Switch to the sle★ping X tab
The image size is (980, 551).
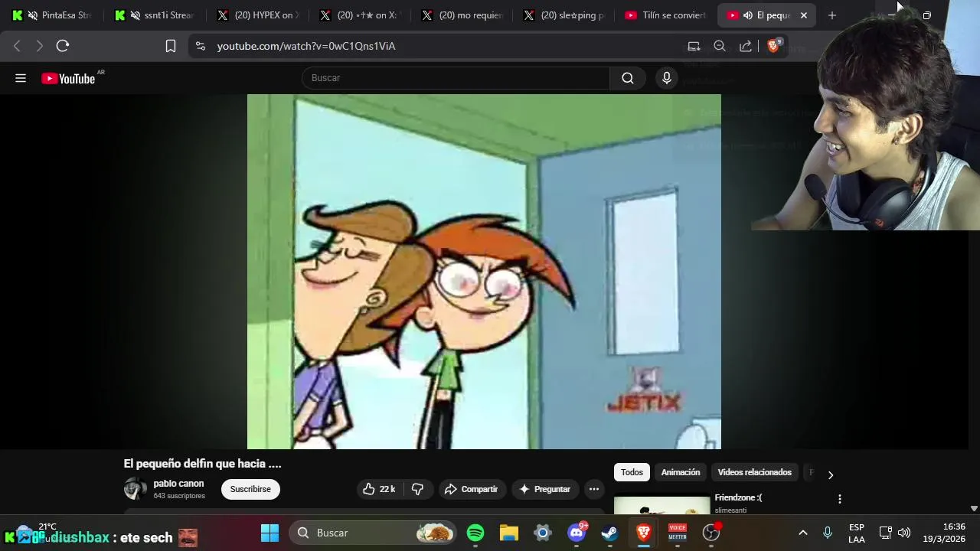click(x=564, y=15)
